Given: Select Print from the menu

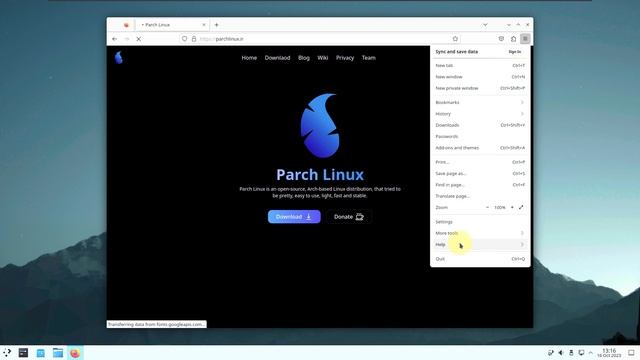Looking at the screenshot, I should pos(480,162).
